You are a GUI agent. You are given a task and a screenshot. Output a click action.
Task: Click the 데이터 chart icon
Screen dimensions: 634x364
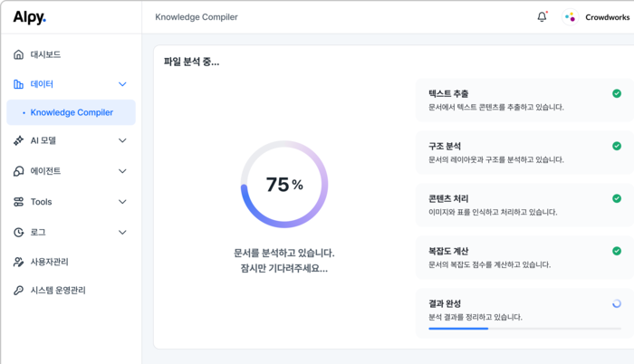[x=19, y=84]
